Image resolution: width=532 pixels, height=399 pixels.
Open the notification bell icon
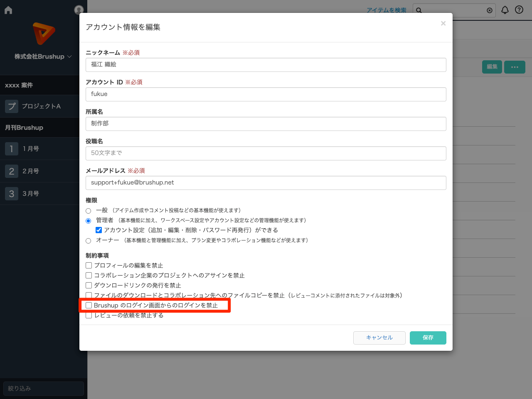505,9
